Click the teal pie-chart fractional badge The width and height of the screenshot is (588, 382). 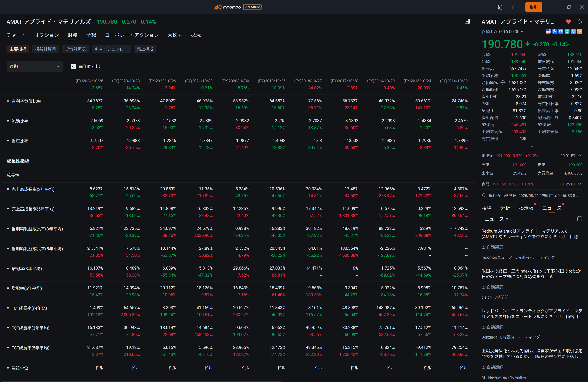(567, 31)
